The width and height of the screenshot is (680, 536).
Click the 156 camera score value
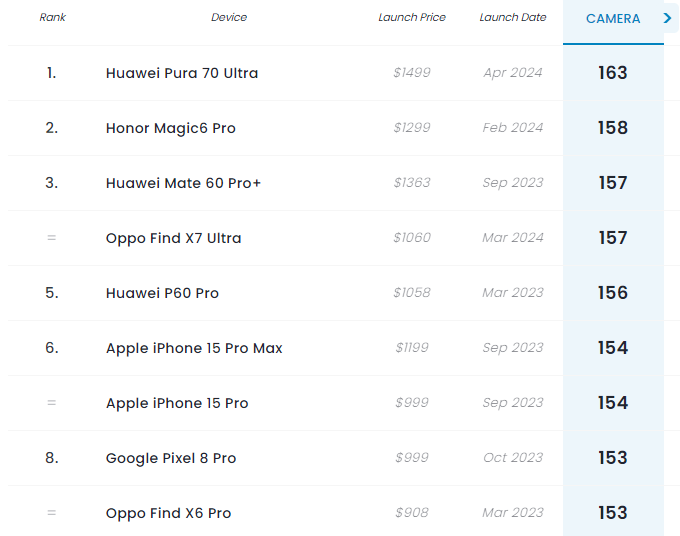click(613, 293)
